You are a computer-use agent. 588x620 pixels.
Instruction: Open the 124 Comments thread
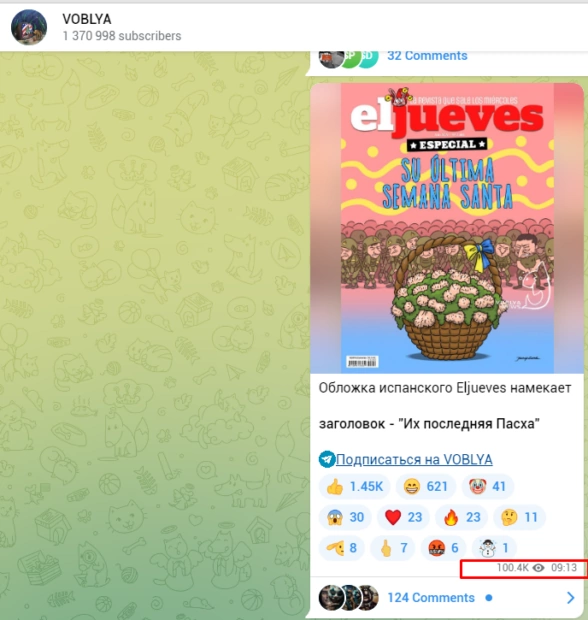[x=431, y=597]
